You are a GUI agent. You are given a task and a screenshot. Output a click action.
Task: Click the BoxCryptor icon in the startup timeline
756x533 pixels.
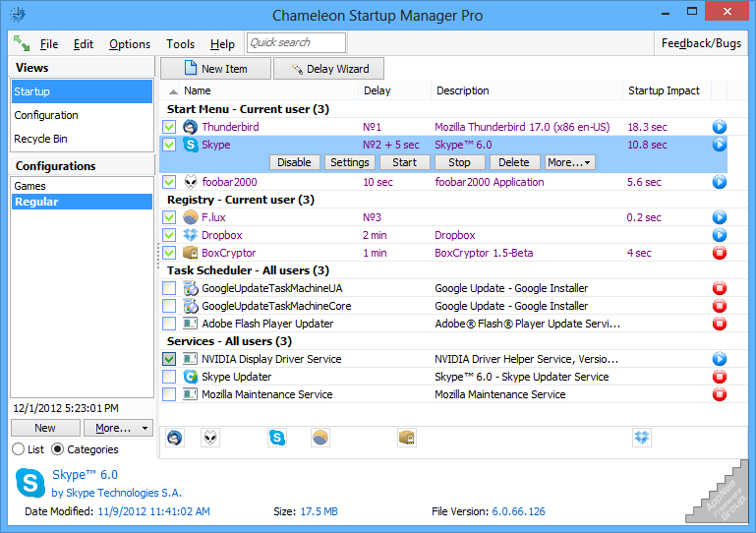407,438
